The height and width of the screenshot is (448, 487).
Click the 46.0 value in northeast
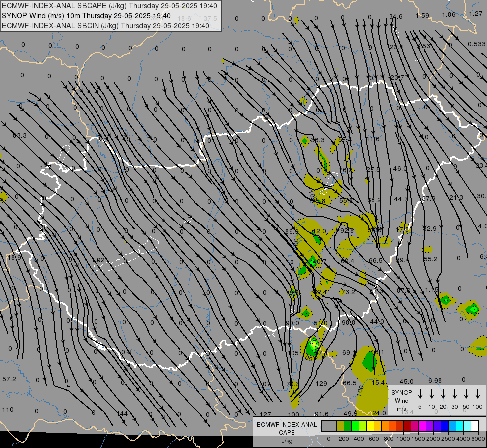[400, 169]
